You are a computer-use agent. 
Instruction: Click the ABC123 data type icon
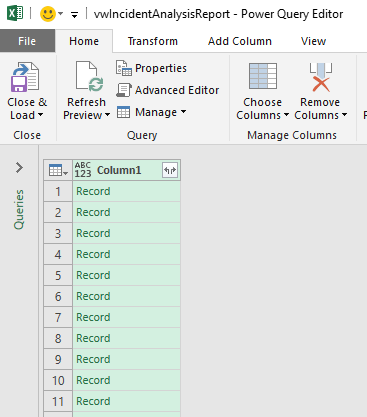83,170
